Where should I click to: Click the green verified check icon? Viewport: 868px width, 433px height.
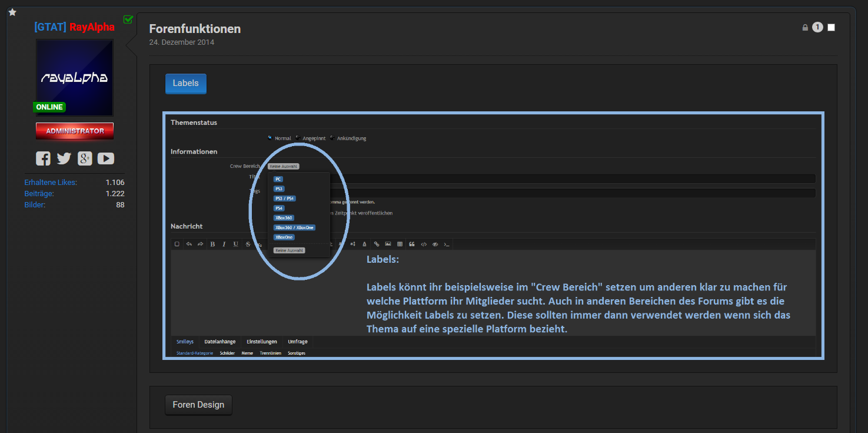(128, 19)
